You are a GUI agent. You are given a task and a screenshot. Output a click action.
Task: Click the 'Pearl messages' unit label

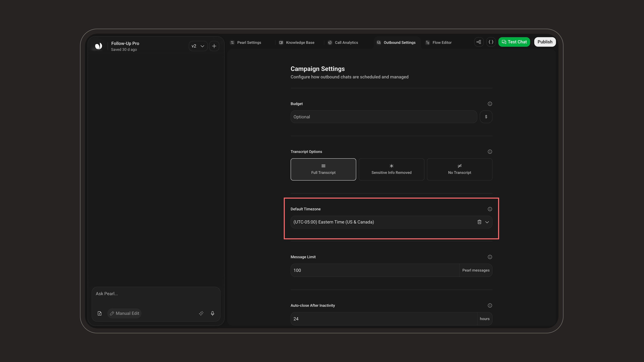click(476, 270)
